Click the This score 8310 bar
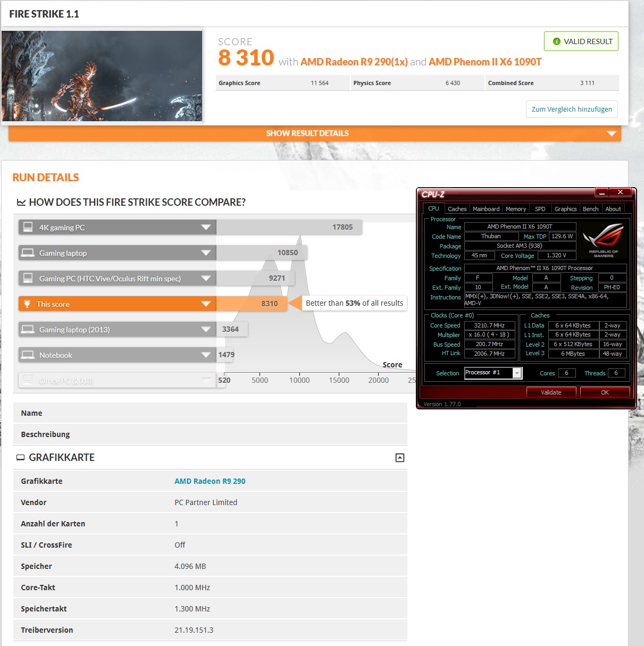This screenshot has width=644, height=646. (252, 304)
